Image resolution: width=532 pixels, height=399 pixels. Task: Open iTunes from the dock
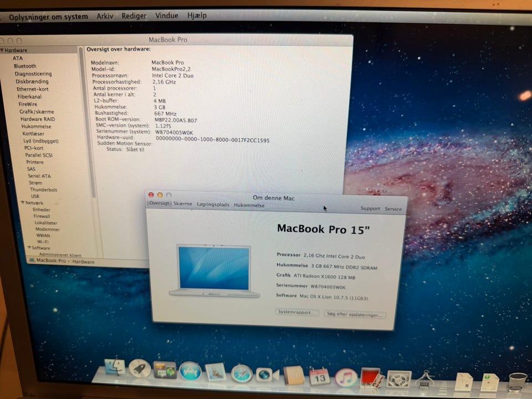tap(346, 378)
